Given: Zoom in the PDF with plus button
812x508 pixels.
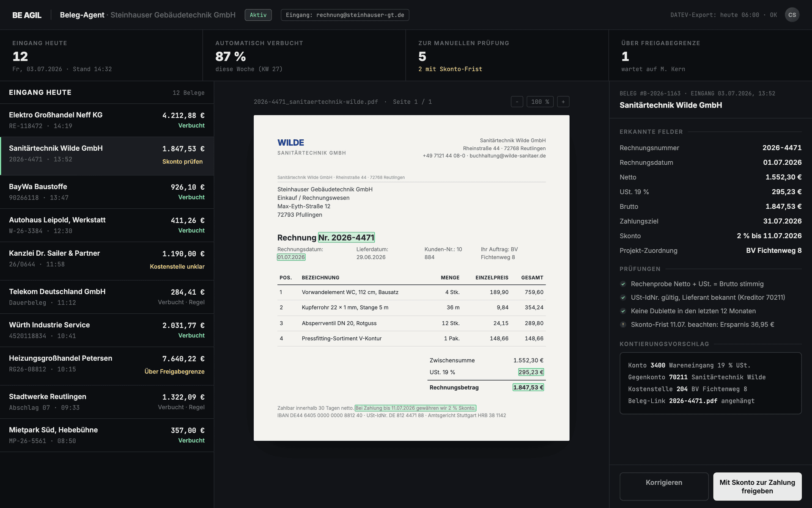Looking at the screenshot, I should click(563, 102).
